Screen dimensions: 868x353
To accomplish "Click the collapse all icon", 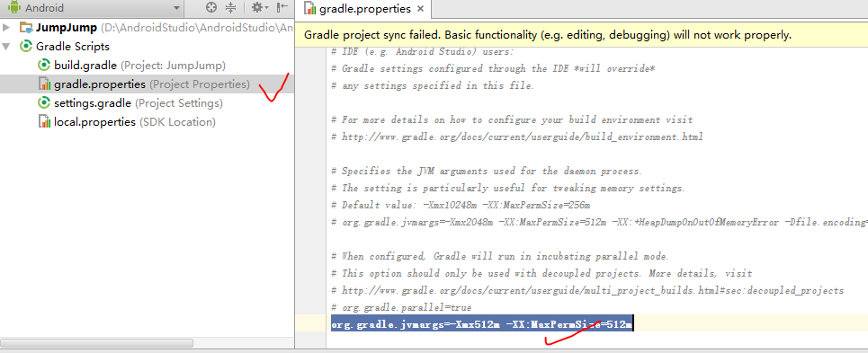I will 231,8.
